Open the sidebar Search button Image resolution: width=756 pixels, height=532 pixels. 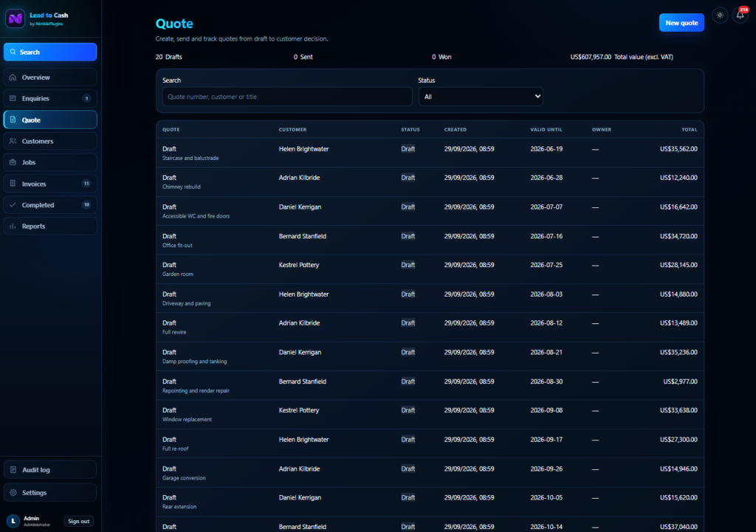point(50,52)
